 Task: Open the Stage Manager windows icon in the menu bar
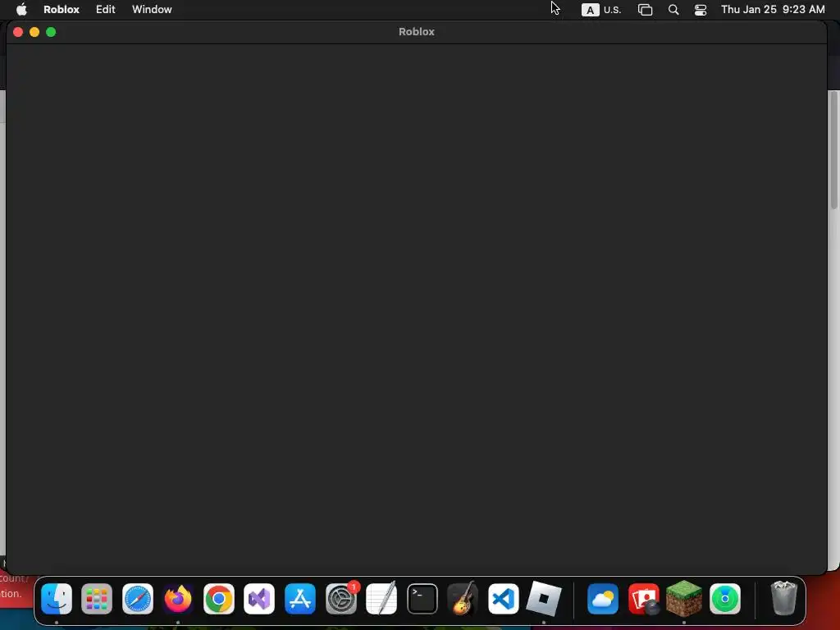click(x=645, y=10)
